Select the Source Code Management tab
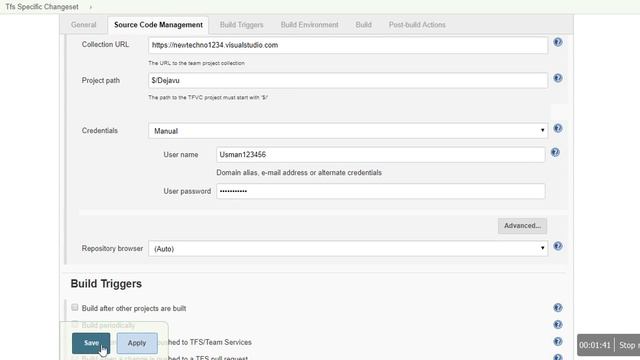Viewport: 640px width, 360px height. (x=158, y=25)
